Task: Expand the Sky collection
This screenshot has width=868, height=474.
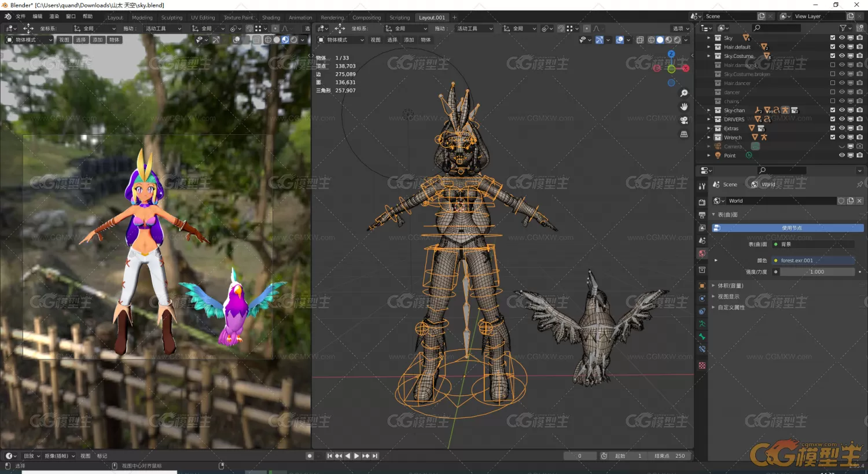Action: point(709,38)
